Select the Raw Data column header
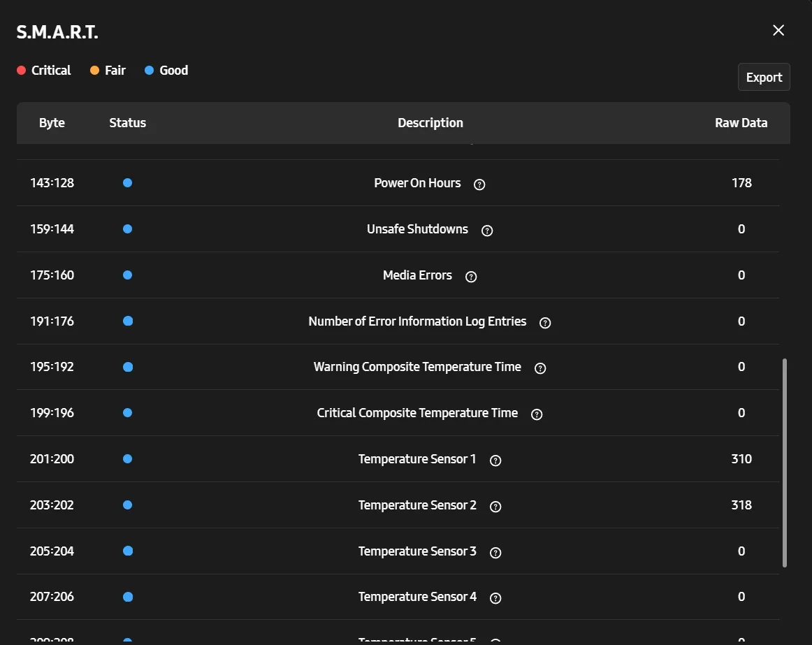 pos(741,123)
